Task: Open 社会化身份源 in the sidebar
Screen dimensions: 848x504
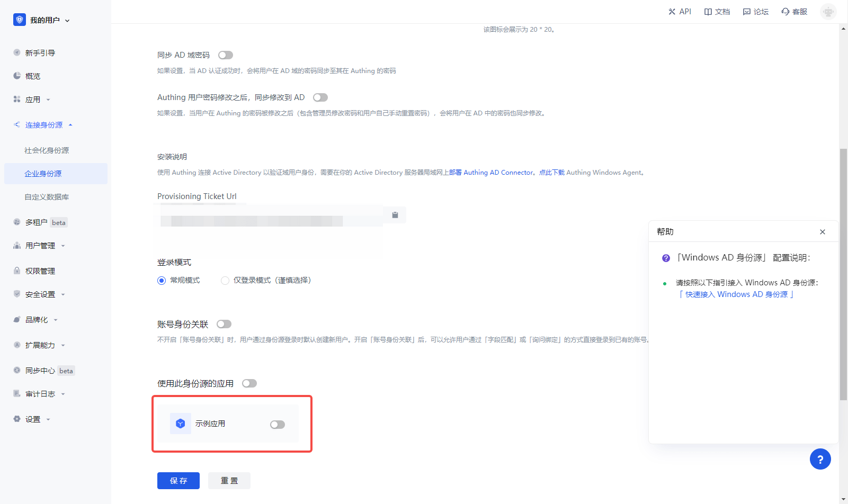Action: pos(47,150)
